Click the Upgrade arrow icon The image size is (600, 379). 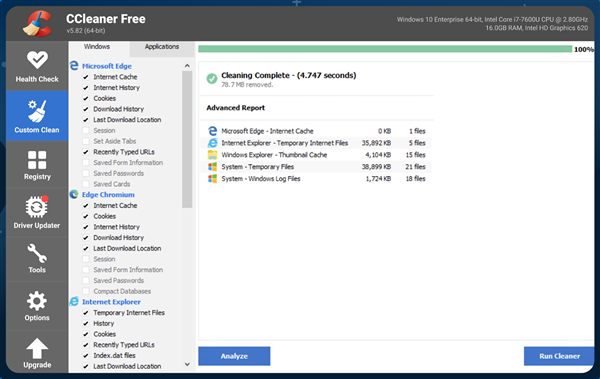(37, 348)
